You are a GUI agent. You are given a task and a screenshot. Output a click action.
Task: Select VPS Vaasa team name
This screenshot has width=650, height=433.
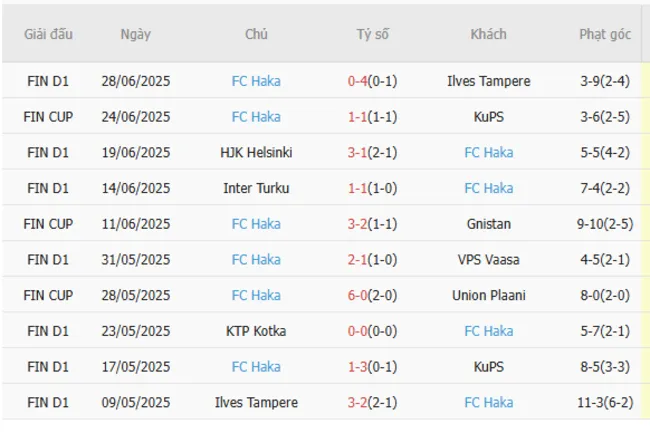click(488, 260)
